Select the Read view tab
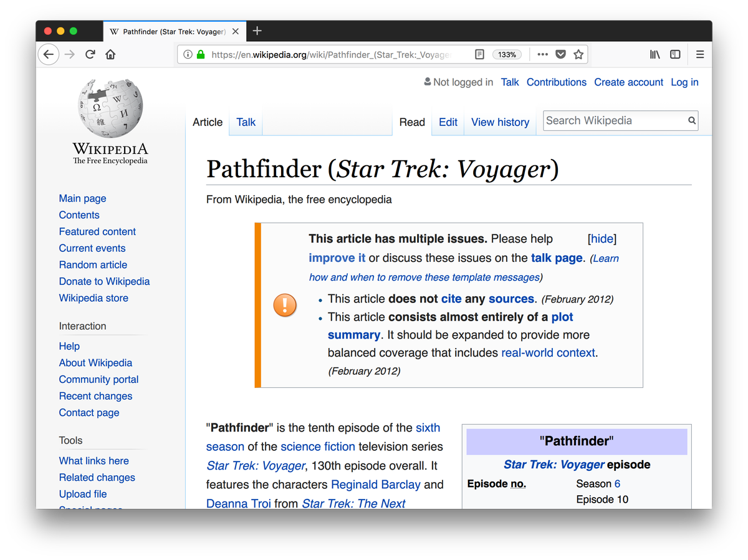The width and height of the screenshot is (748, 560). 412,122
